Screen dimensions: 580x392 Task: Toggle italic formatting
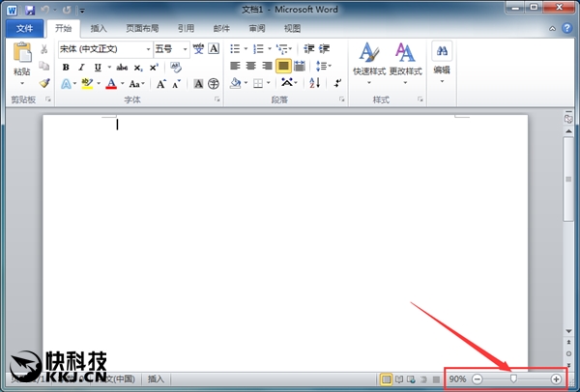coord(82,68)
